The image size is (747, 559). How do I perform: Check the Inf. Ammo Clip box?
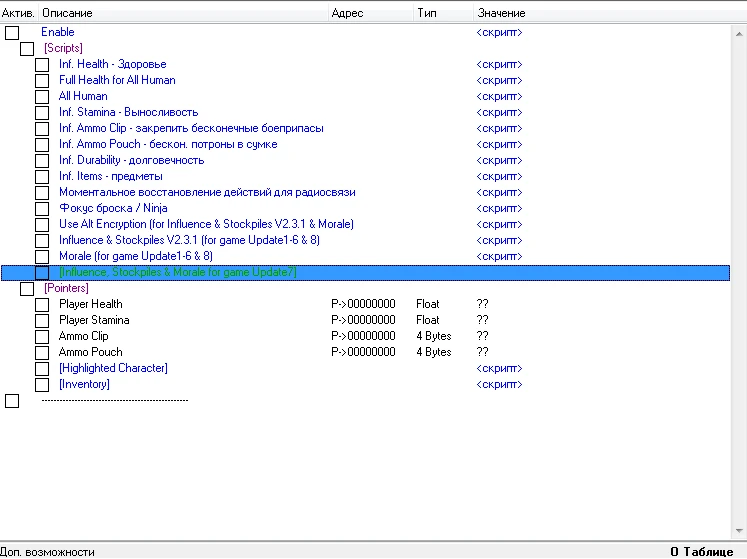[42, 129]
